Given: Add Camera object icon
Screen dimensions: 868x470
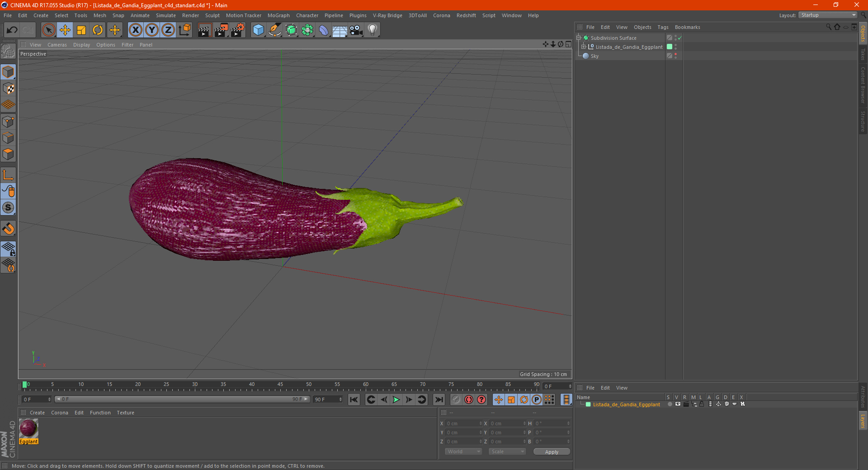Looking at the screenshot, I should 356,30.
